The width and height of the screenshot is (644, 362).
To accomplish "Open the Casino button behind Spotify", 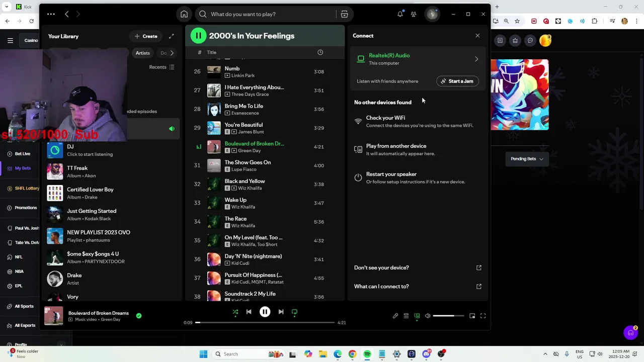I will coord(31,40).
